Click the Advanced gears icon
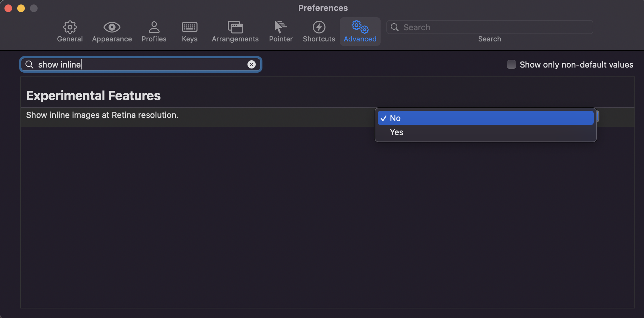The image size is (644, 318). pos(360,27)
